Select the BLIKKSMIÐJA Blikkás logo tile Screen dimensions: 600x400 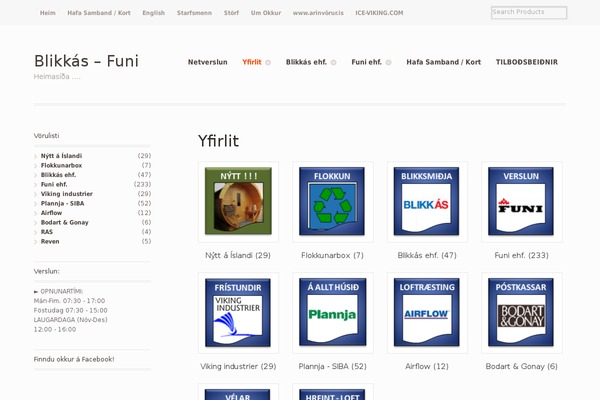(x=427, y=201)
